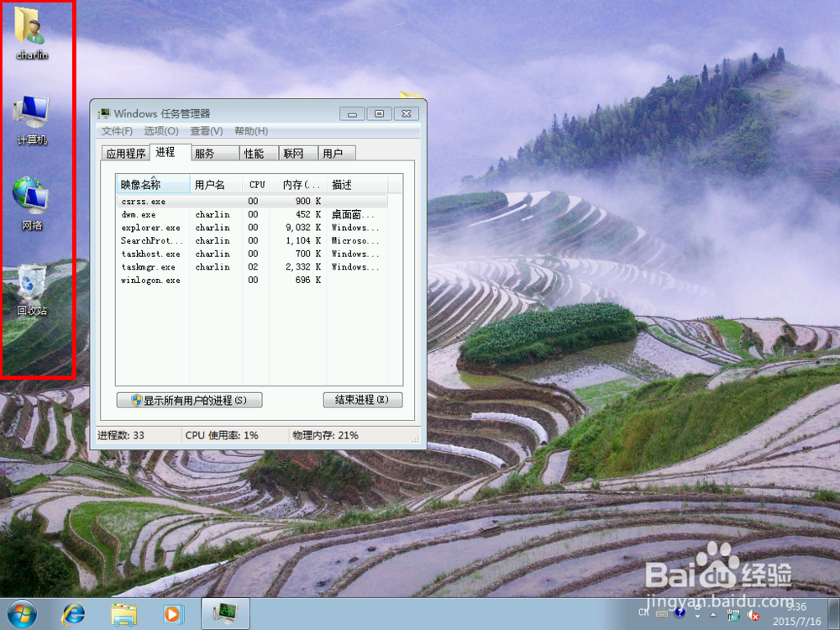Open the 文件(F) menu

point(117,131)
